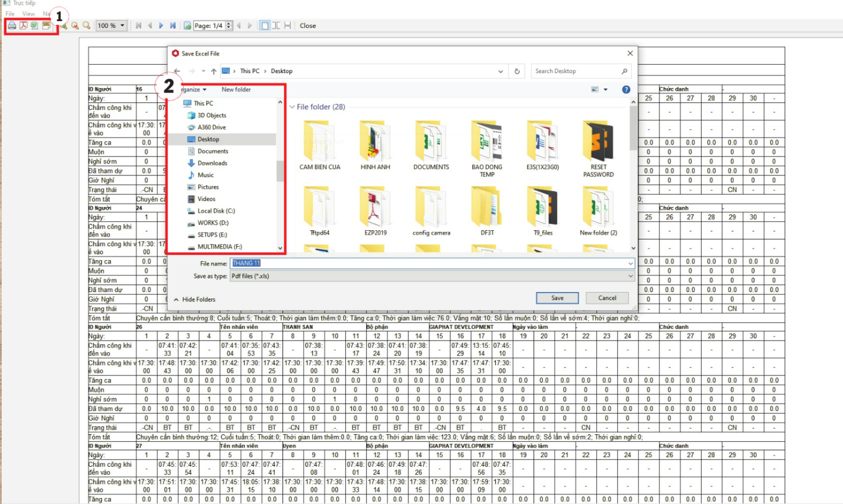Open the File menu
Image resolution: width=843 pixels, height=504 pixels.
(x=10, y=14)
